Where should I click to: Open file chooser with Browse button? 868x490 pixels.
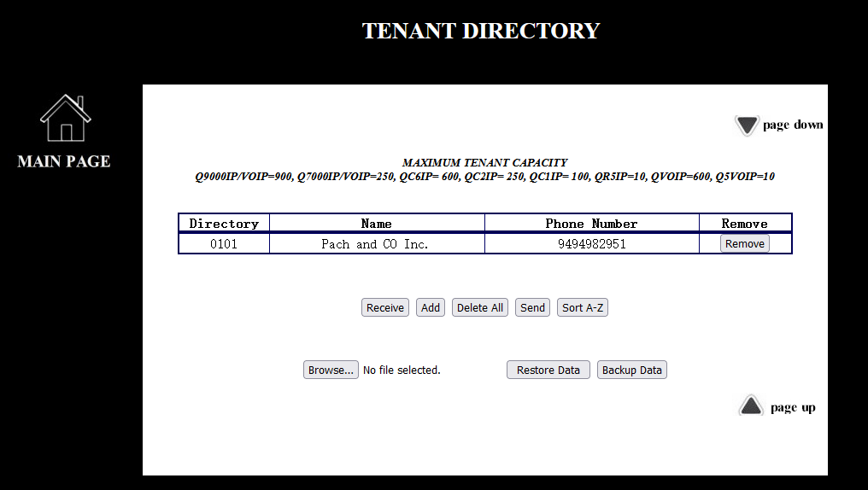[x=331, y=370]
